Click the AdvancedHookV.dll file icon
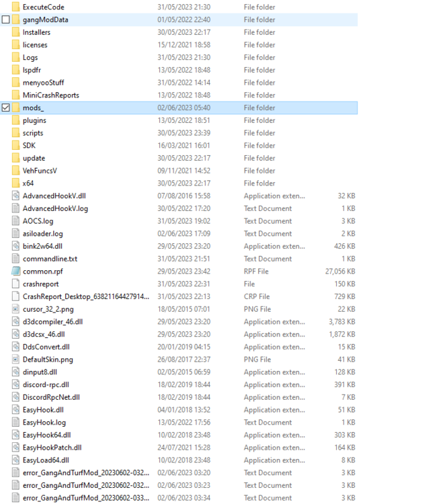This screenshot has height=504, width=447. 15,196
